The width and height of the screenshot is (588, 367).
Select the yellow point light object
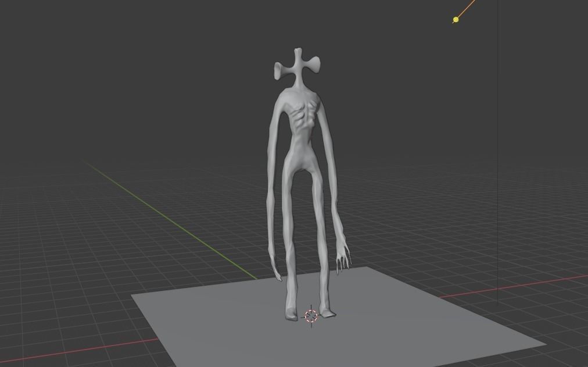click(x=456, y=19)
